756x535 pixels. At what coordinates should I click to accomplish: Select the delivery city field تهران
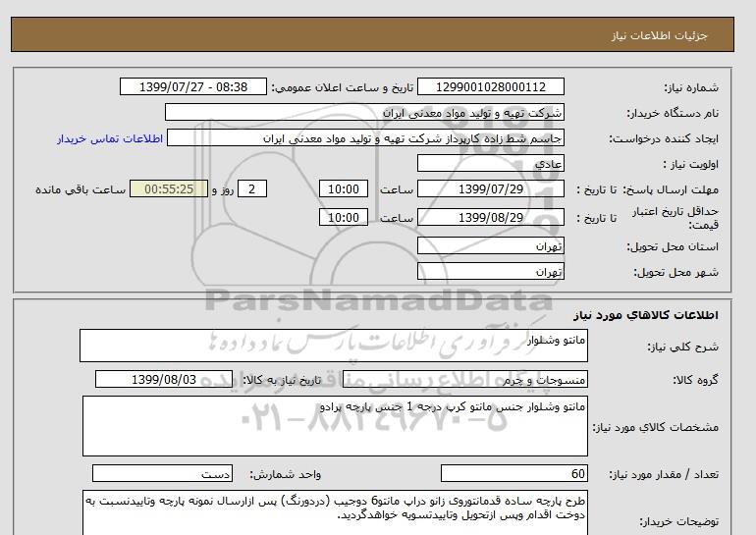(490, 271)
